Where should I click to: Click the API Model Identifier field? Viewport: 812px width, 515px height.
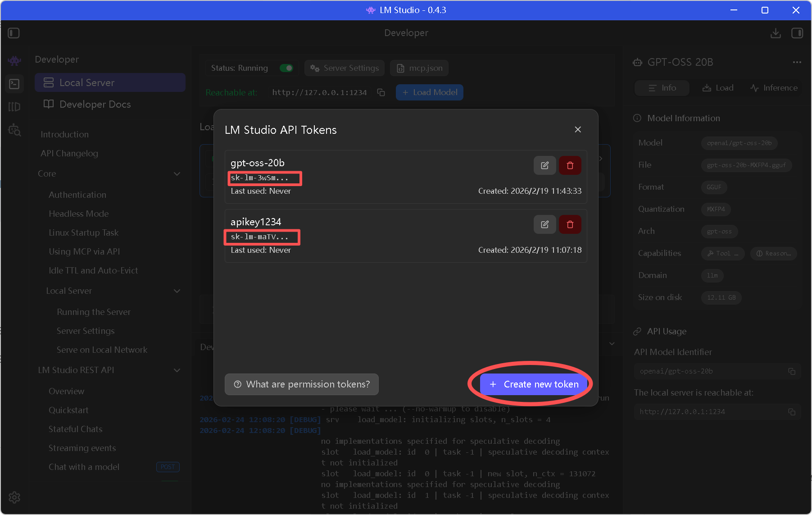(x=717, y=371)
